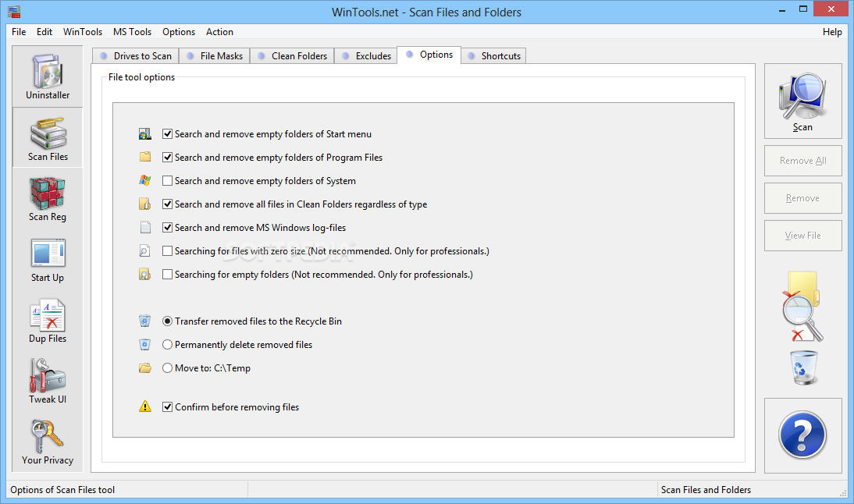Open the Edit menu
Viewport: 854px width, 504px height.
point(44,31)
